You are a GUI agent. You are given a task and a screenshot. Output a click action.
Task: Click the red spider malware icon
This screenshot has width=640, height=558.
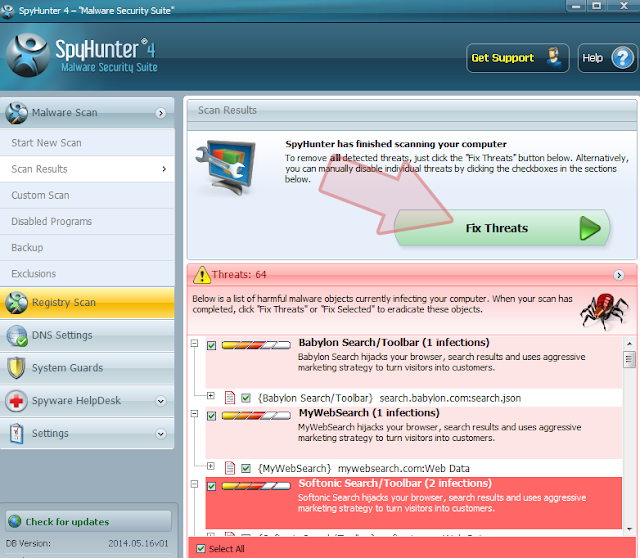tap(604, 311)
